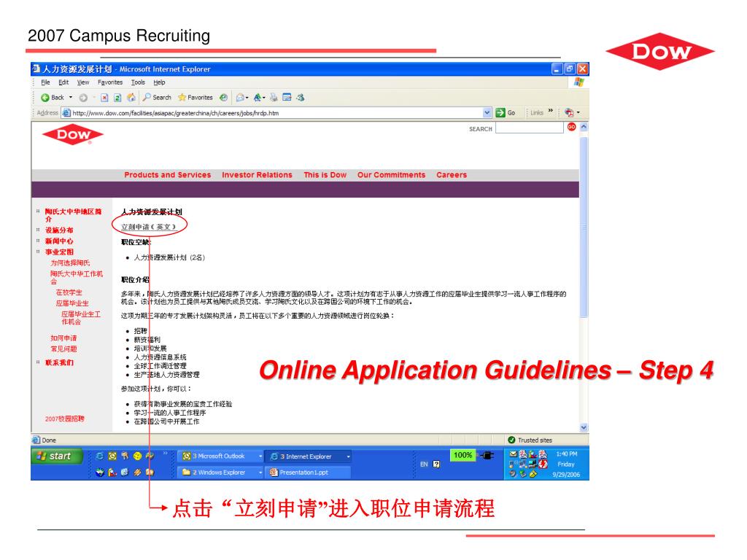Click the Trusted sites status indicator
This screenshot has width=747, height=560.
tap(530, 440)
